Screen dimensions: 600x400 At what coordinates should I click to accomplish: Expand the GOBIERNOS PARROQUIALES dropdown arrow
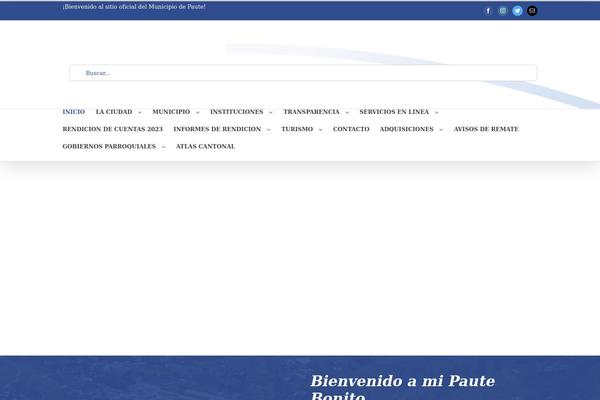pyautogui.click(x=163, y=147)
